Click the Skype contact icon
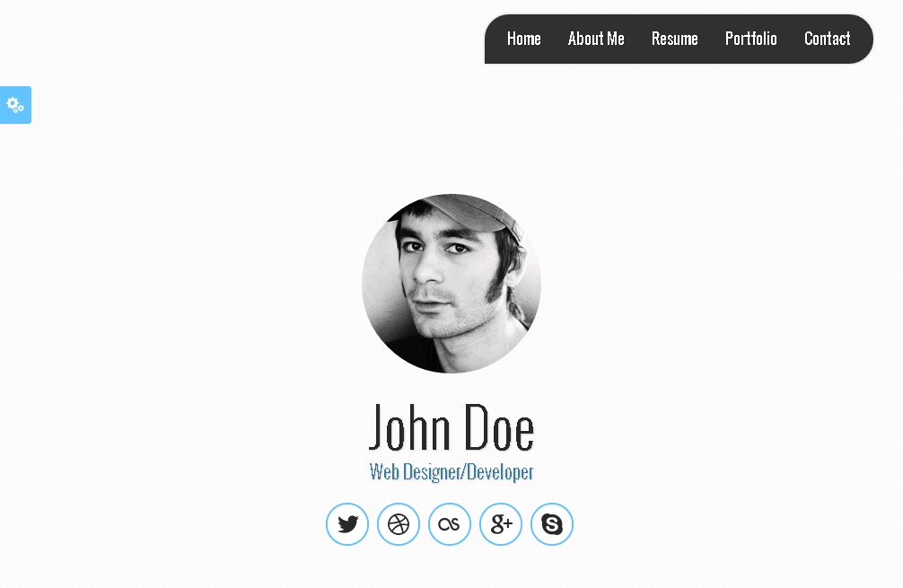 [552, 524]
